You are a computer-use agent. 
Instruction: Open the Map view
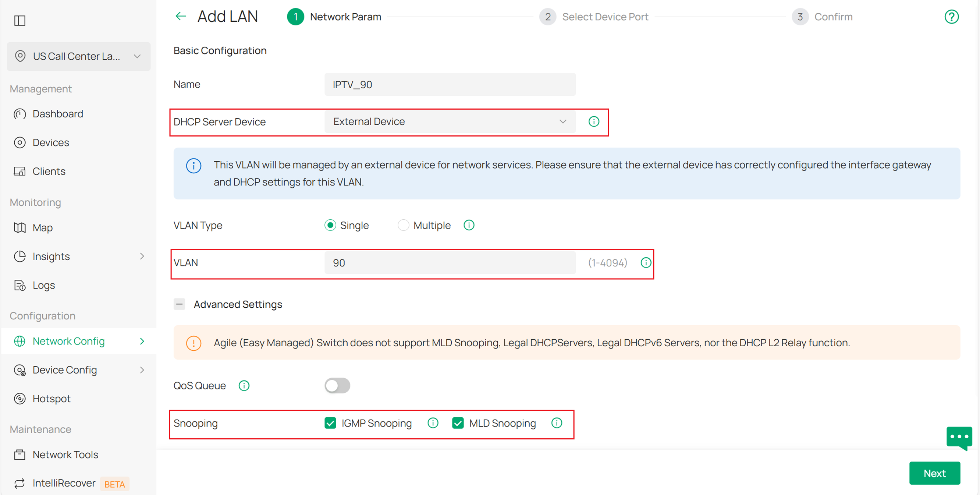click(42, 227)
